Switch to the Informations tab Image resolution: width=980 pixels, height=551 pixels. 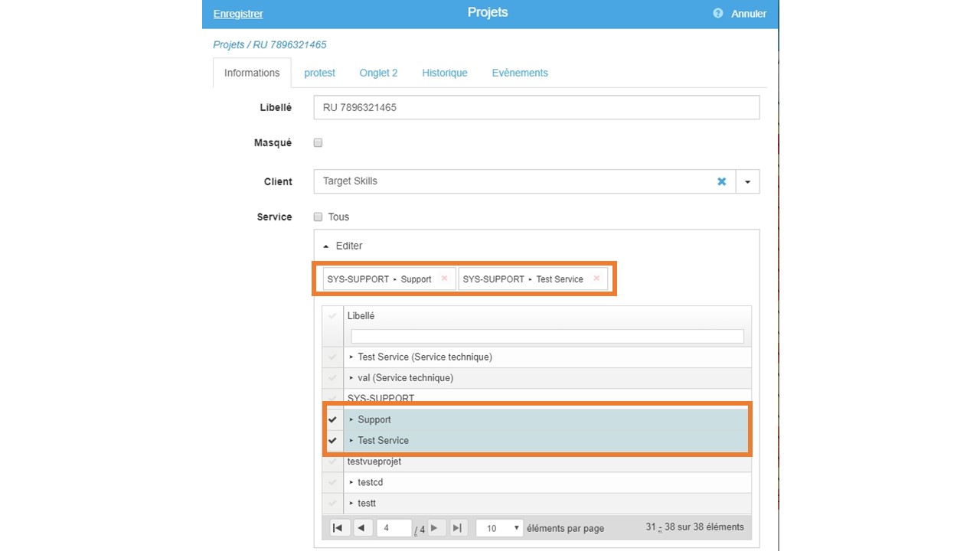coord(252,73)
